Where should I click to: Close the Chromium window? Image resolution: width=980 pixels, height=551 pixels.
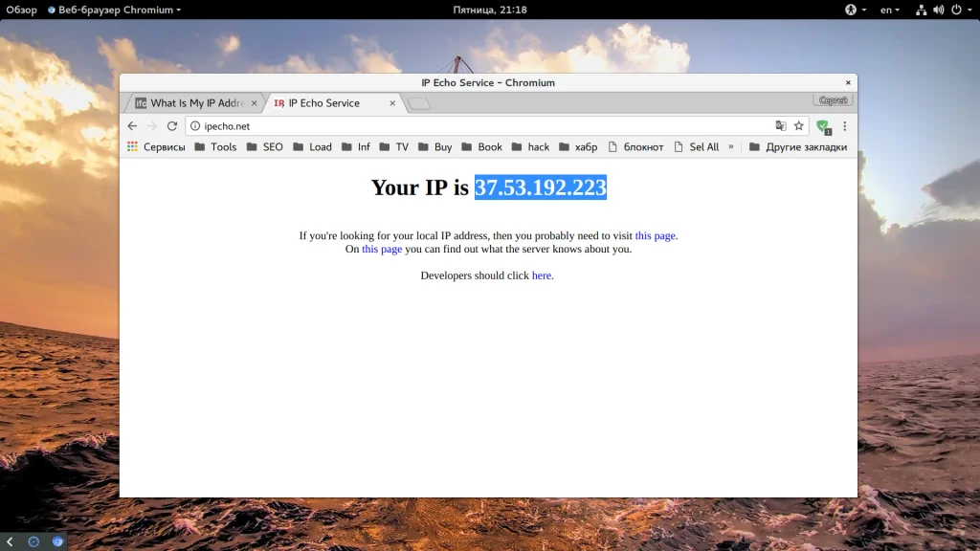tap(848, 82)
